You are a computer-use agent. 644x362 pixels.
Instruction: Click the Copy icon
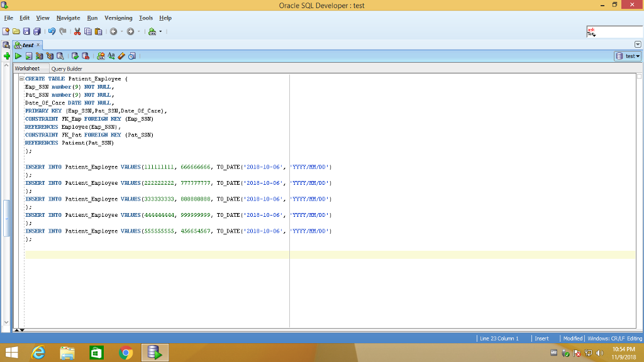pyautogui.click(x=88, y=31)
